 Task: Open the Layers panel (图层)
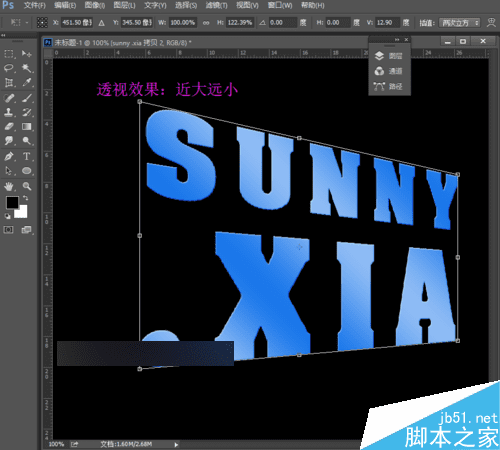[x=389, y=56]
